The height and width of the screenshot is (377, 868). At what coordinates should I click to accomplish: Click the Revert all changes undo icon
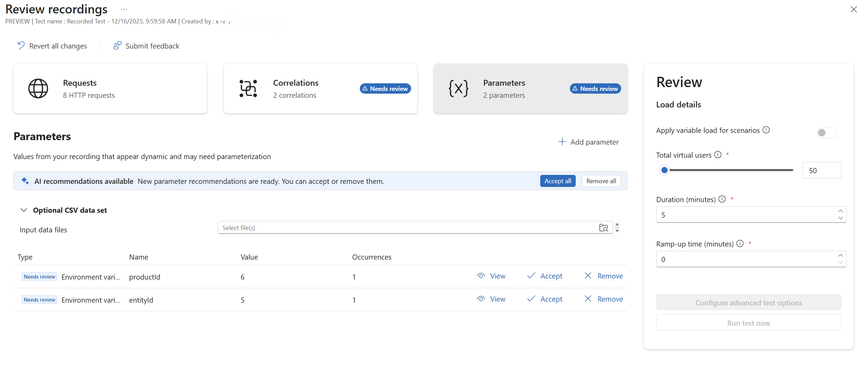[x=21, y=45]
